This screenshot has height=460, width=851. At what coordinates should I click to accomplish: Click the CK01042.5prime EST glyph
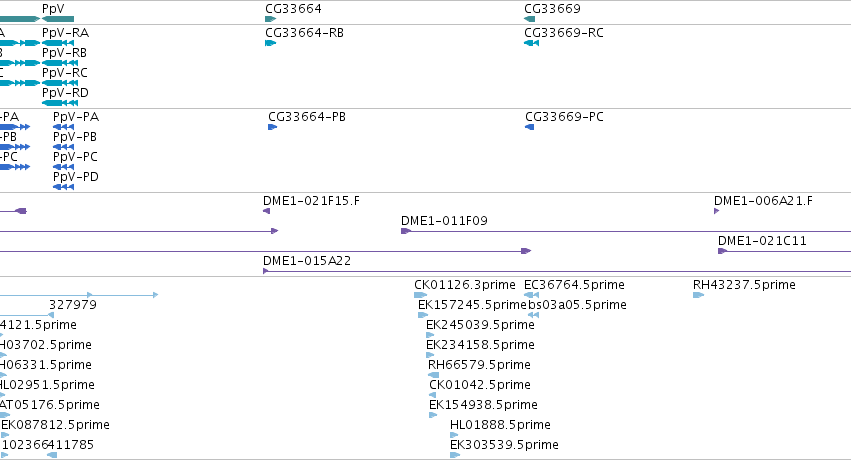[x=433, y=395]
